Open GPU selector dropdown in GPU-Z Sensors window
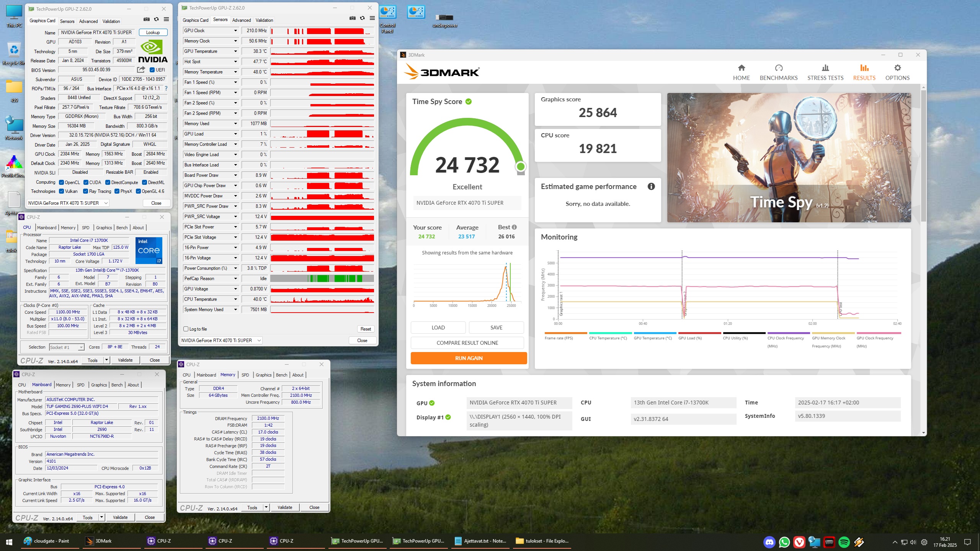 click(x=221, y=340)
